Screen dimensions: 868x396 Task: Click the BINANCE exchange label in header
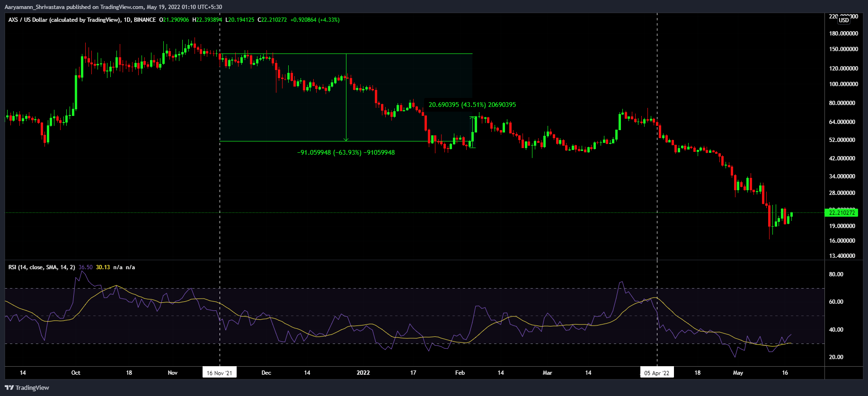click(x=145, y=20)
